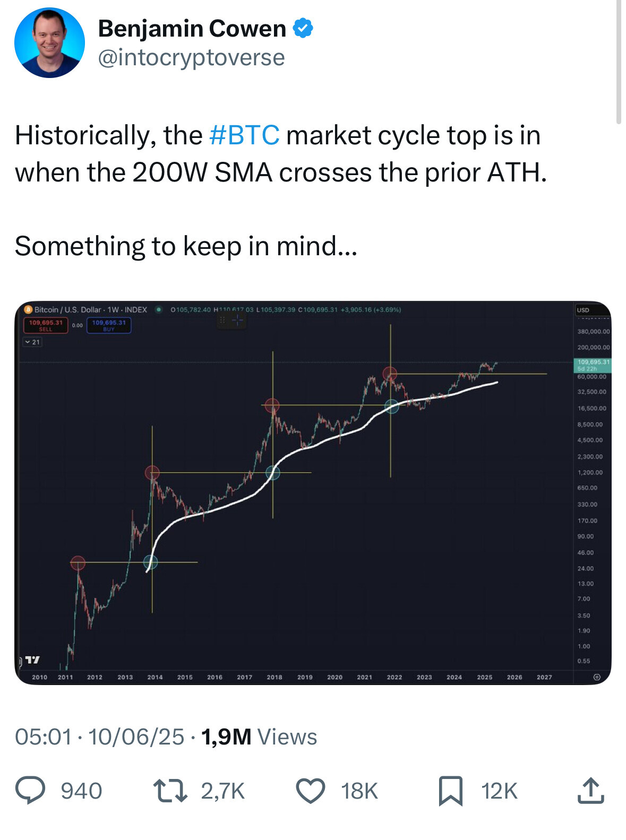
Task: Click the page scrollbar at right edge
Action: coord(619,62)
